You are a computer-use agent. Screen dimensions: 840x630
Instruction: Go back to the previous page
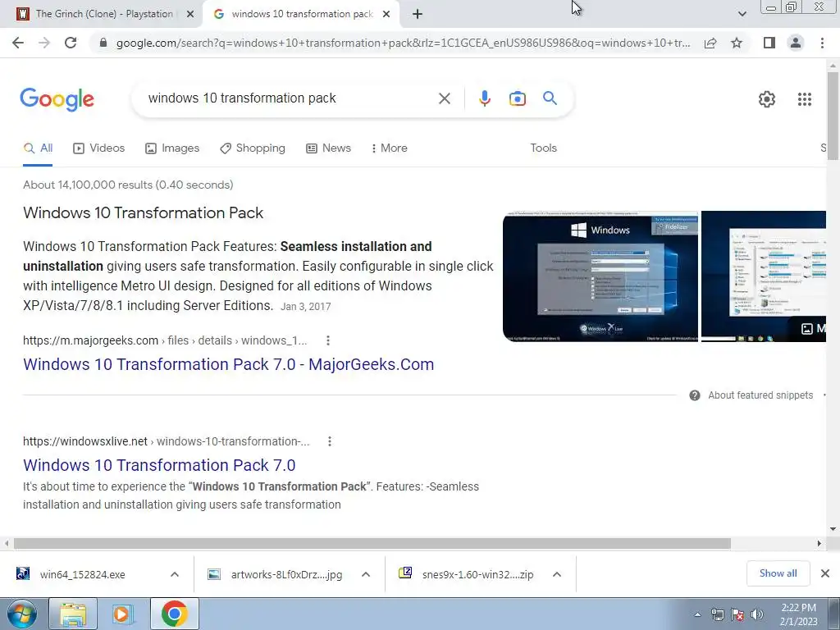(x=18, y=43)
